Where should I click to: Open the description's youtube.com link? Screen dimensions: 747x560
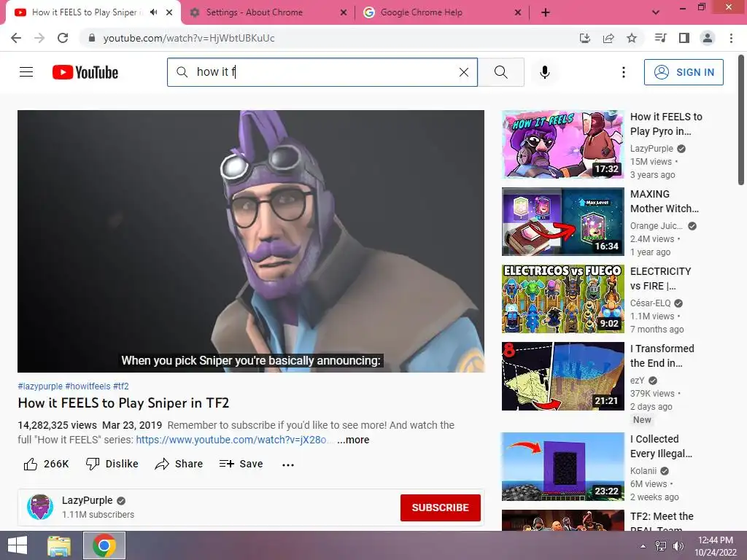pos(231,440)
